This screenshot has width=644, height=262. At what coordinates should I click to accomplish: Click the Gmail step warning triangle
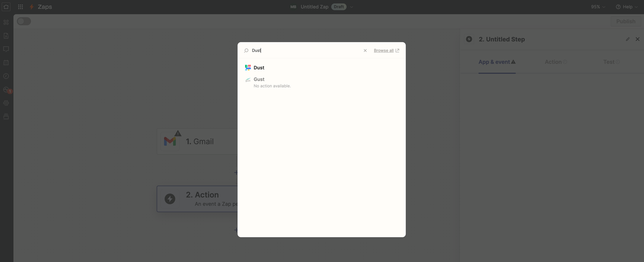tap(178, 133)
